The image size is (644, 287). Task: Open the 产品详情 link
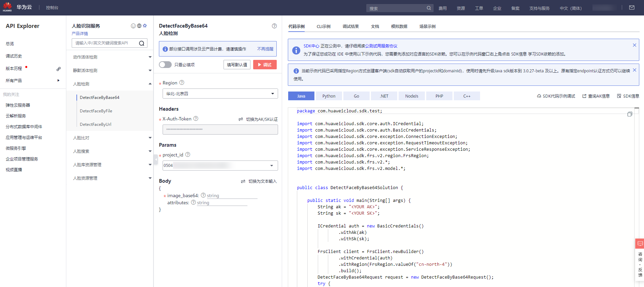pos(80,34)
